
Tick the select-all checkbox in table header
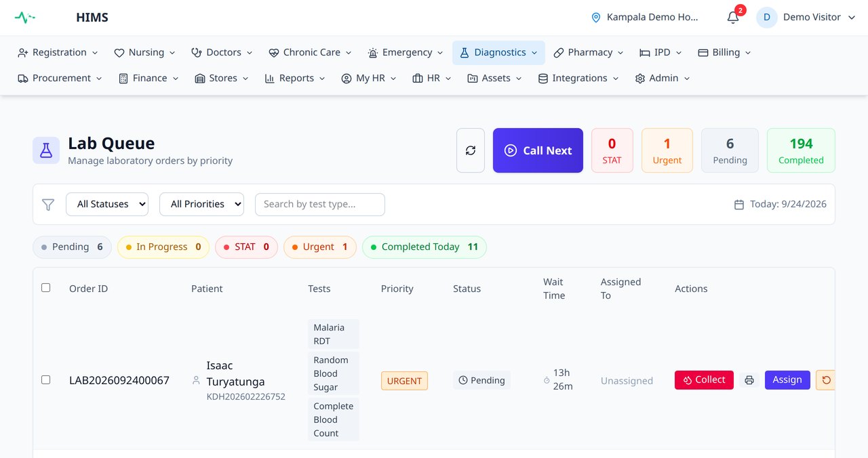(x=46, y=287)
